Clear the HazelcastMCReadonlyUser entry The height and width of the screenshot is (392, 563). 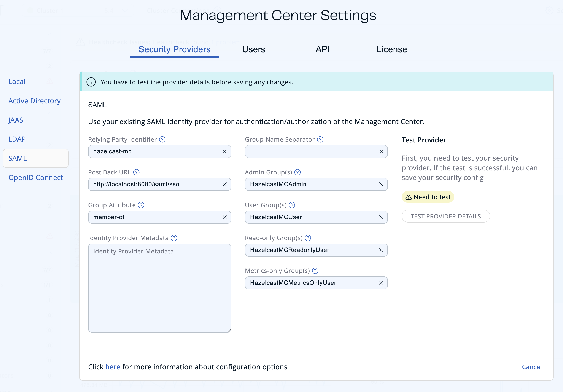[x=381, y=250]
